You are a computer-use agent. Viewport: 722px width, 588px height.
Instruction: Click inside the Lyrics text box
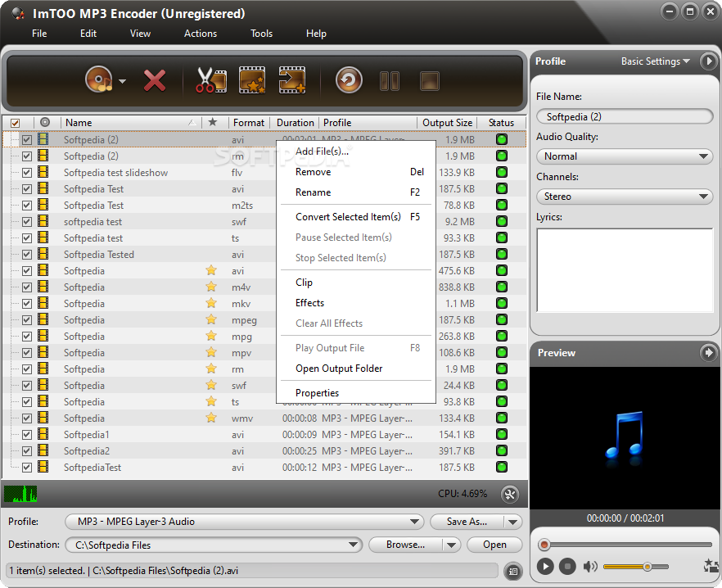[x=625, y=270]
